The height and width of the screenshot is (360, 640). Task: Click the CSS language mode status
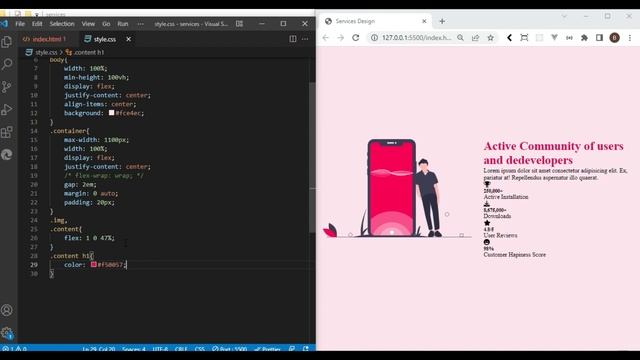point(200,349)
